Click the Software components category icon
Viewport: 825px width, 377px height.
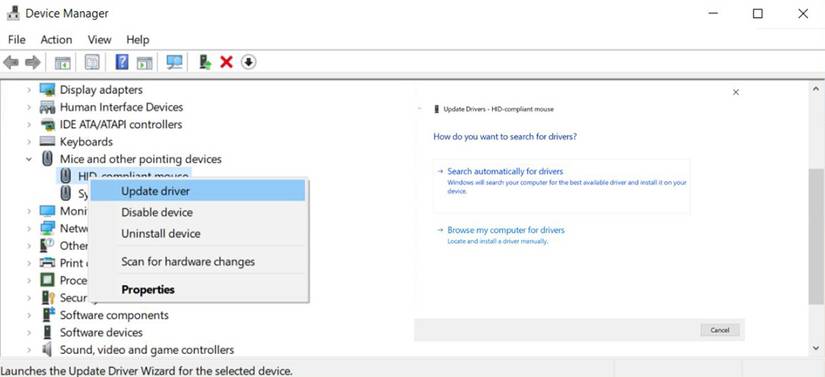tap(47, 315)
